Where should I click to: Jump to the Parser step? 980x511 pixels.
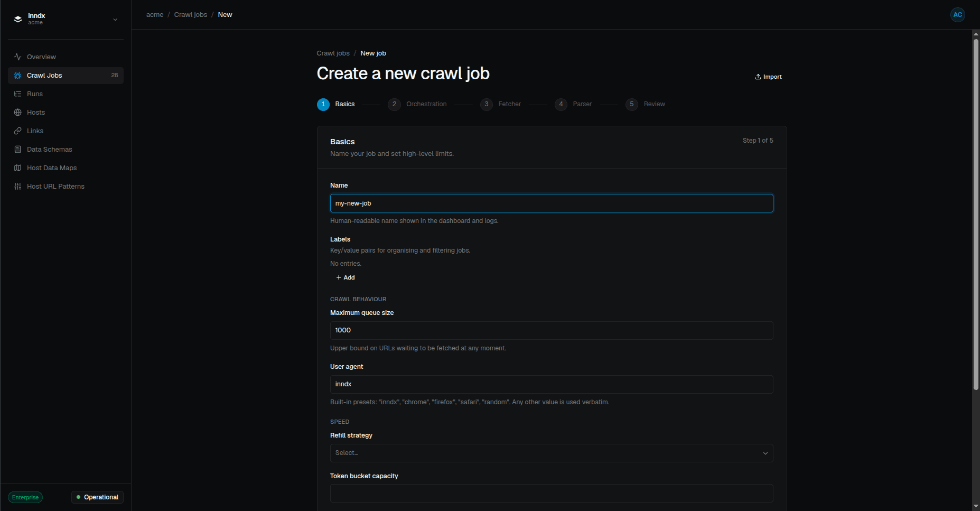click(x=573, y=105)
